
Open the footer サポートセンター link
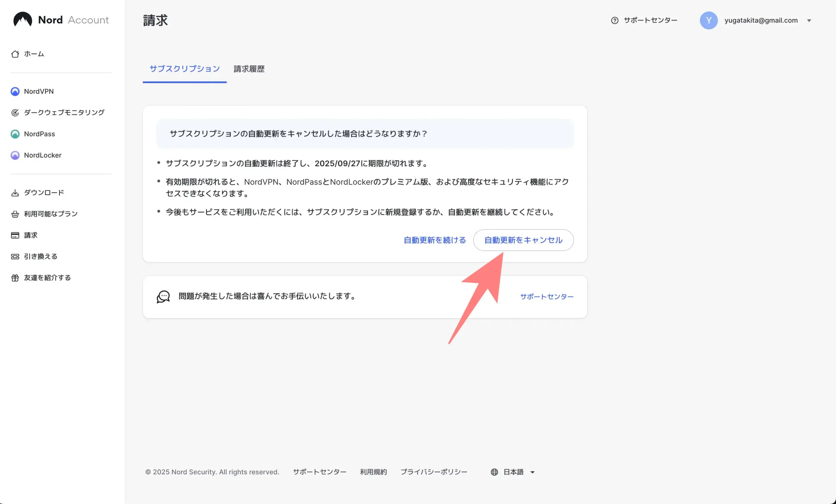point(320,472)
